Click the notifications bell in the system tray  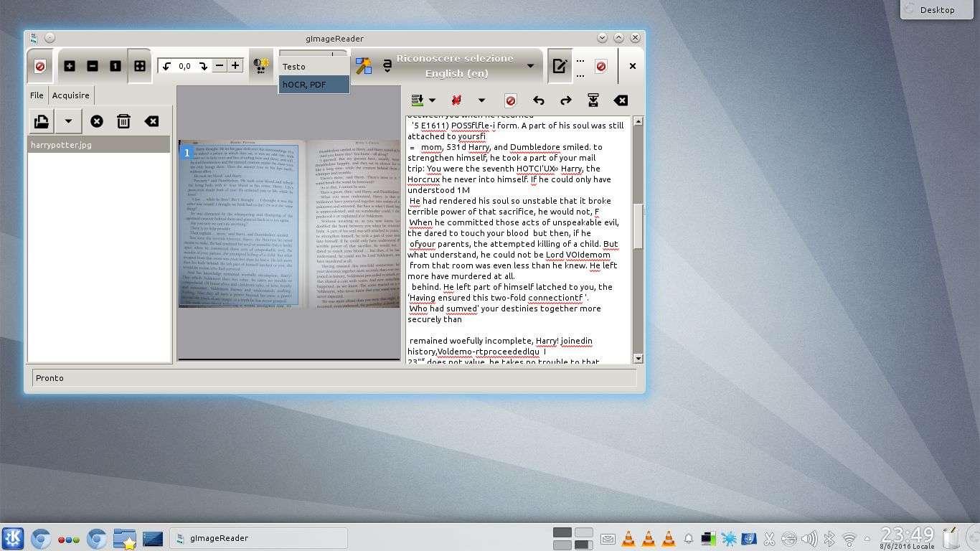tap(689, 539)
